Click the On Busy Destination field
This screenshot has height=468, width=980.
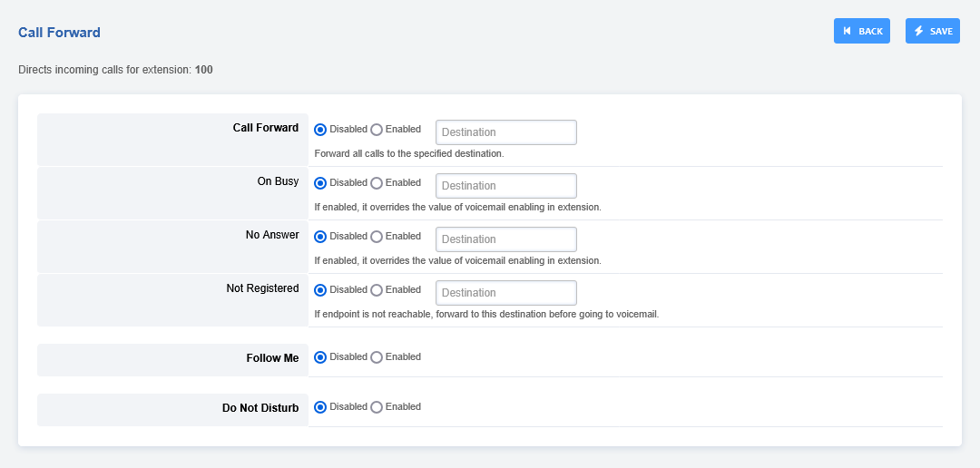pos(506,186)
